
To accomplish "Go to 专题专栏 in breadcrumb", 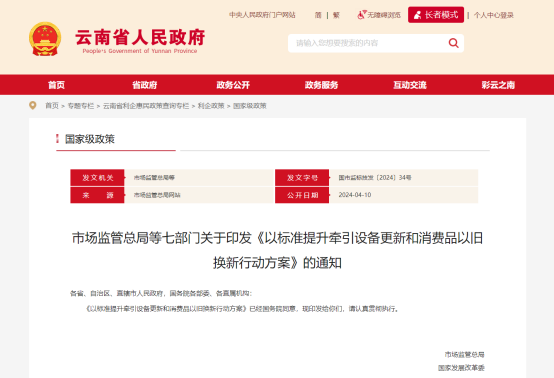I will click(x=81, y=106).
